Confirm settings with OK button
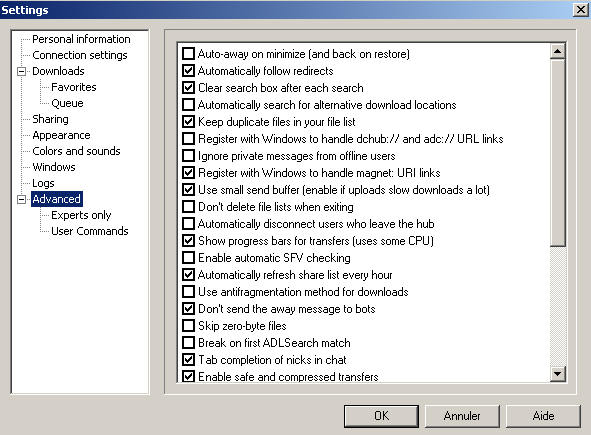This screenshot has width=591, height=435. click(381, 416)
